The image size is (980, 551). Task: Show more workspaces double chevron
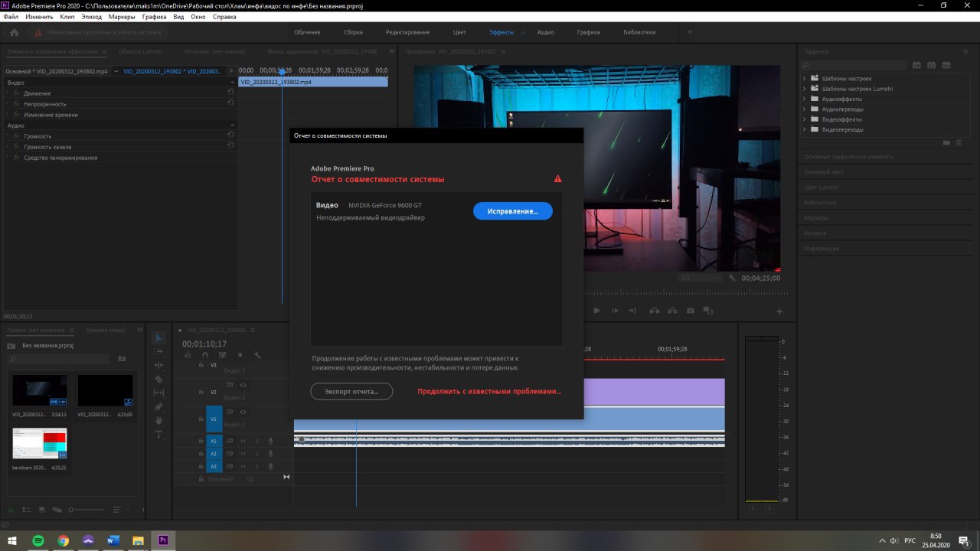[690, 32]
